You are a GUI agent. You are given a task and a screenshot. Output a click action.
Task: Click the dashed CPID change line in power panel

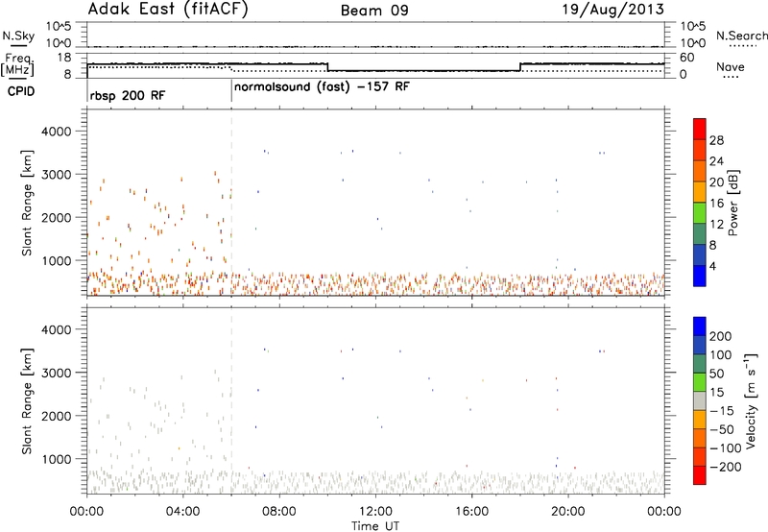coord(231,203)
